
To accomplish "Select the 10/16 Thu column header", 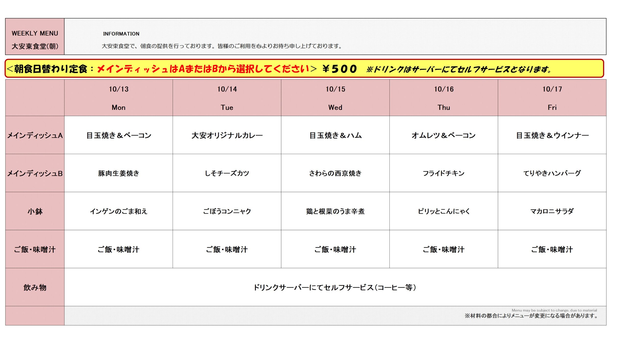I will (x=444, y=98).
